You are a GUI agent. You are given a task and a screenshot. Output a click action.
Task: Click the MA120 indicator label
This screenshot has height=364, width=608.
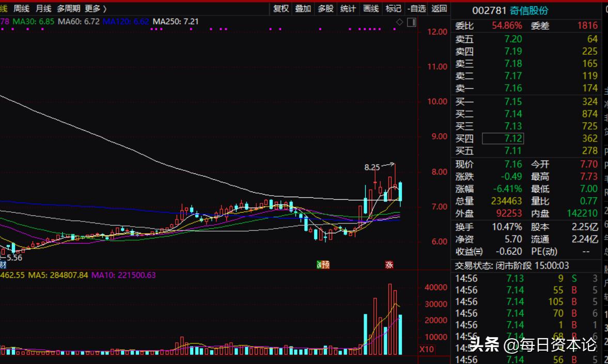pos(126,22)
